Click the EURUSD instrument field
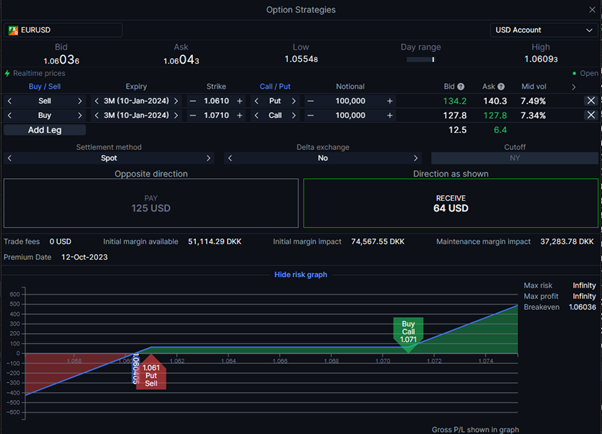Image resolution: width=602 pixels, height=434 pixels. 64,30
